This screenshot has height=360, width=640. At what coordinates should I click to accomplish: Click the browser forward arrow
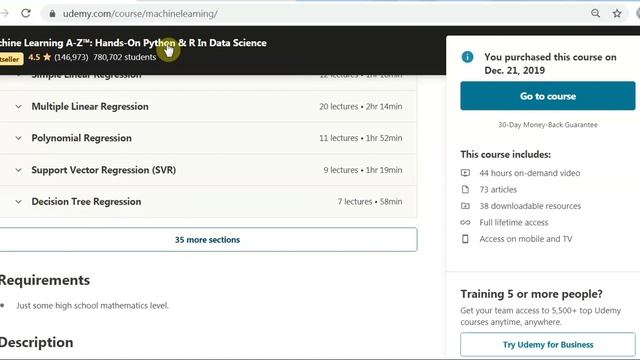[x=4, y=13]
